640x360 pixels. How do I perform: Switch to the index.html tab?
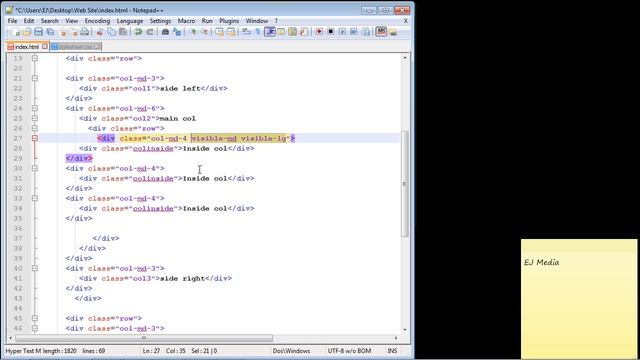point(27,47)
